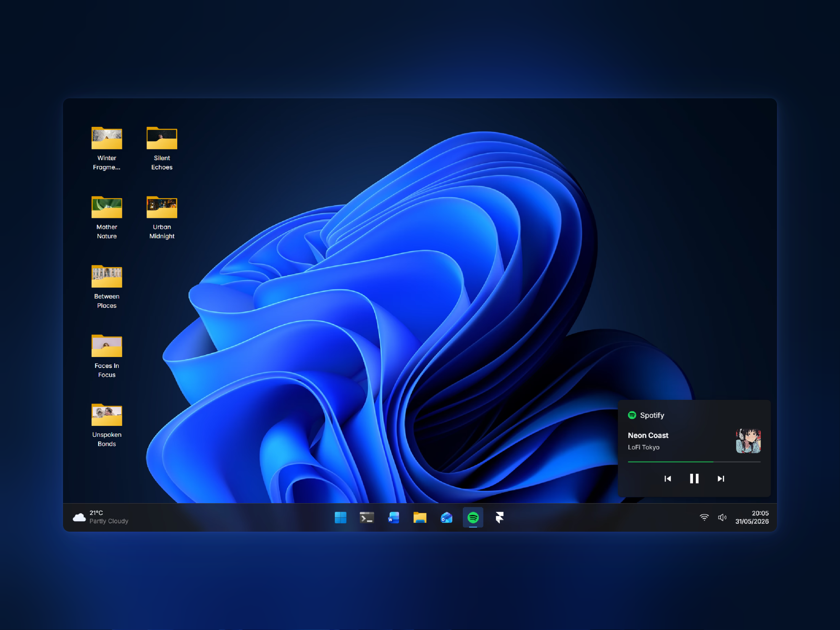
Task: Open the Unspoken Bonds folder
Action: 107,415
